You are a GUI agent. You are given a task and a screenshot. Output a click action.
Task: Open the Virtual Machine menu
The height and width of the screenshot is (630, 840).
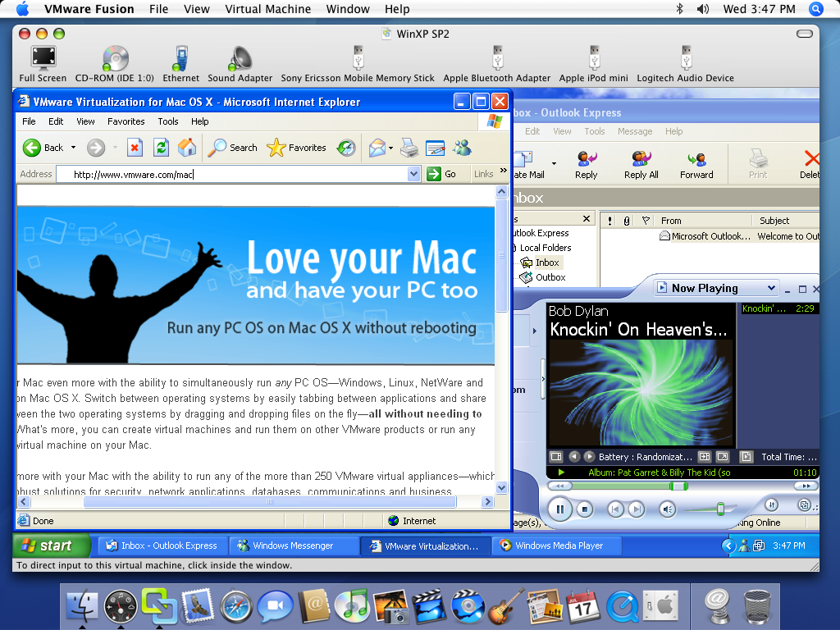coord(268,9)
